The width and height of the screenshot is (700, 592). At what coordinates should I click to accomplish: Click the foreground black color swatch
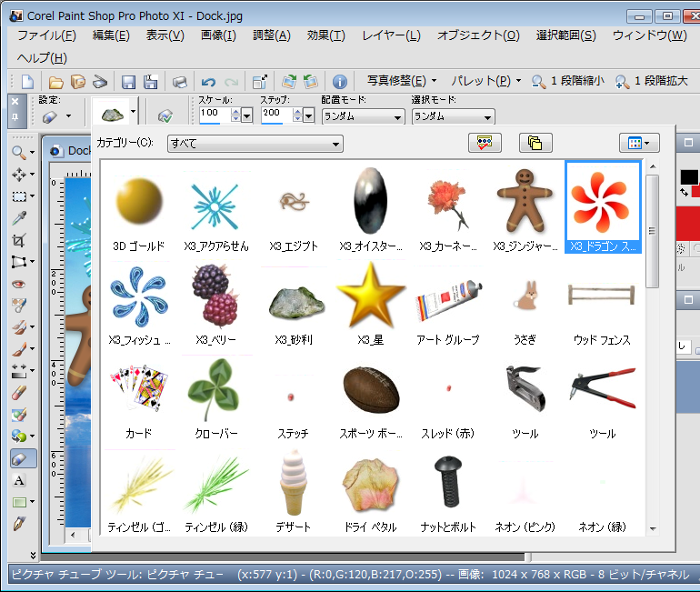689,177
